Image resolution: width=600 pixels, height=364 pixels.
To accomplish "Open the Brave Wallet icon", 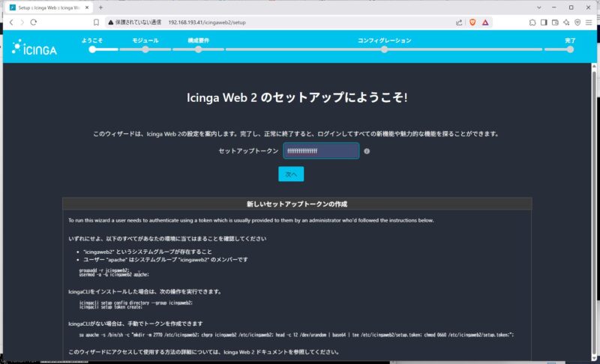I will [x=555, y=22].
